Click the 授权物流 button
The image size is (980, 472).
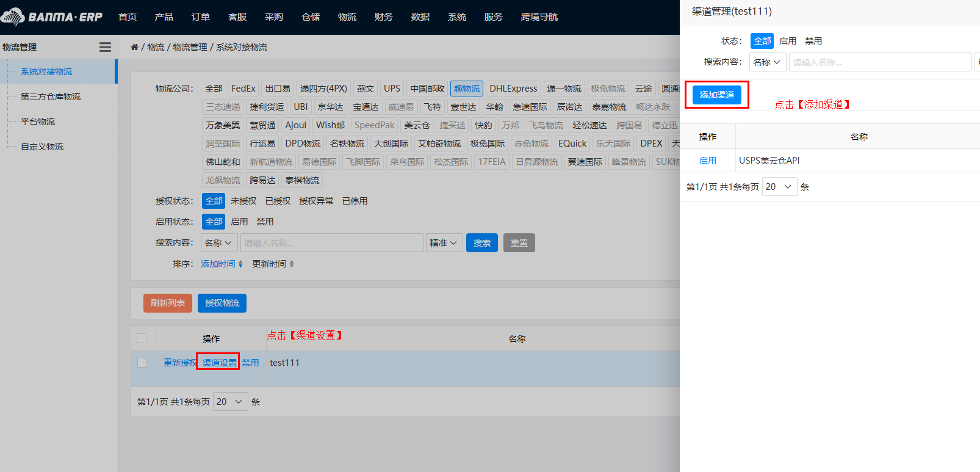[x=222, y=303]
